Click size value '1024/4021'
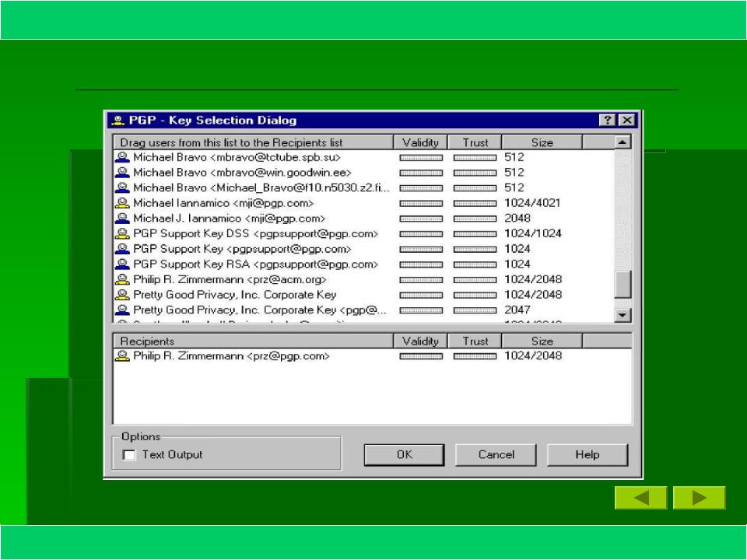 point(532,203)
